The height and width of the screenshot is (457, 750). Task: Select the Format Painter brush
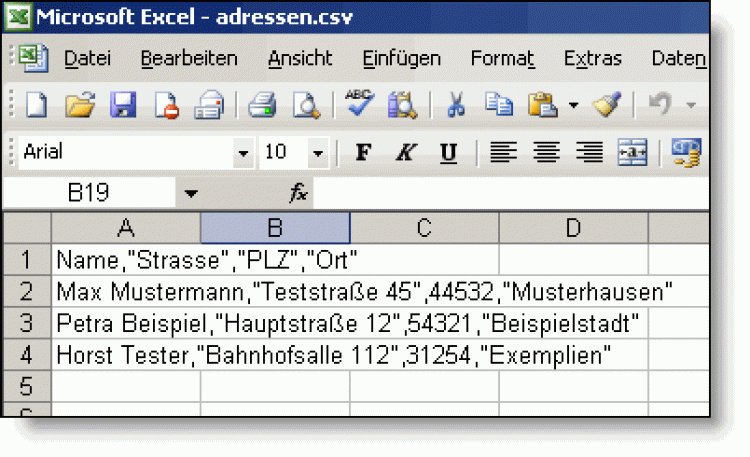607,104
